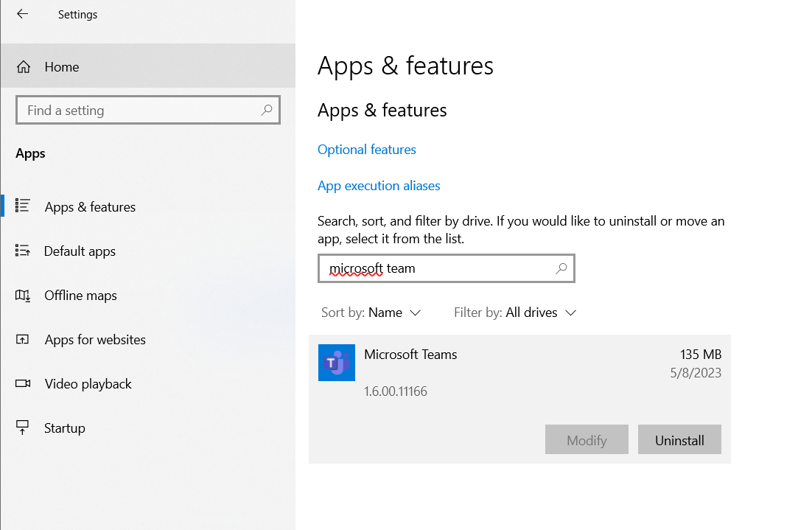Open the Optional features link

(367, 149)
